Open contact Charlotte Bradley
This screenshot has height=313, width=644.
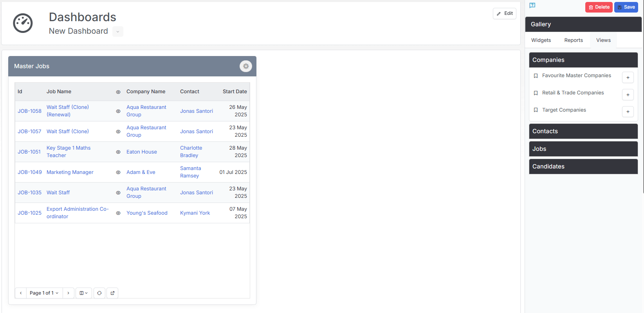point(191,152)
